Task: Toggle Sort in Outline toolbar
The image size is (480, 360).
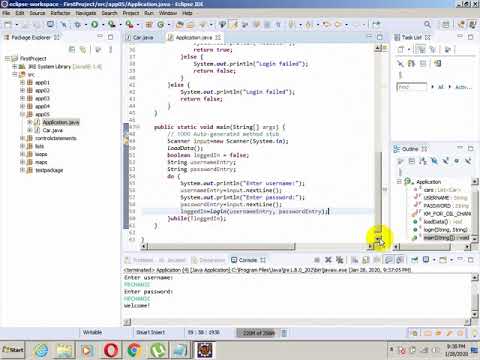Action: coord(423,161)
